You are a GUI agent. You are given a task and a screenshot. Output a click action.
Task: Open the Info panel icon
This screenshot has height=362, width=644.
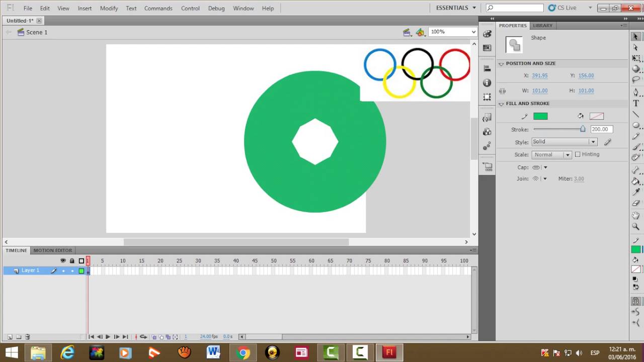[x=487, y=82]
